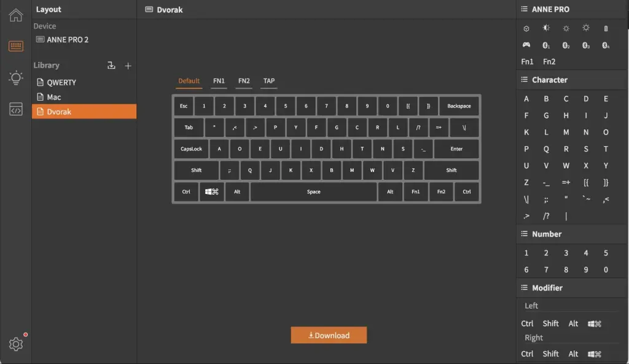Pick the Bluetooth 1 key icon

click(x=546, y=45)
